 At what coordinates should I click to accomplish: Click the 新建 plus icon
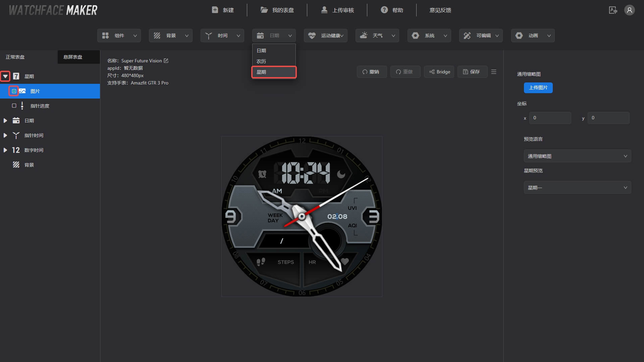pos(215,10)
